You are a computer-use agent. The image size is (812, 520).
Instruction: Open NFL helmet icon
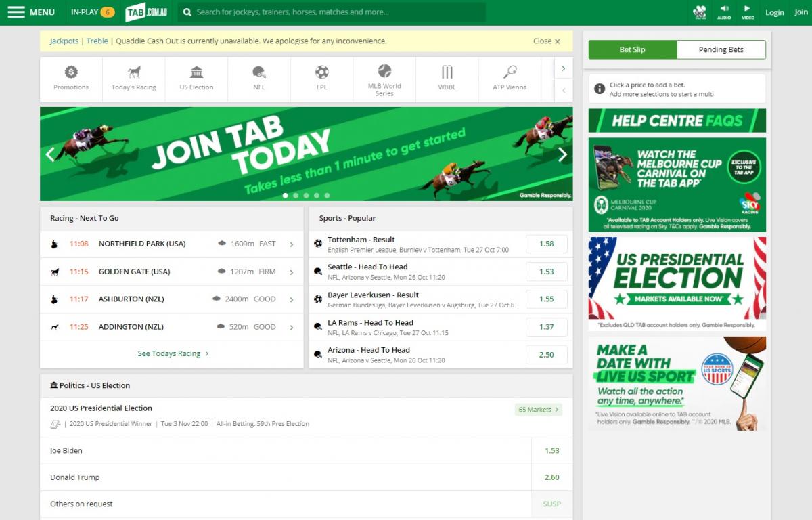click(x=259, y=72)
